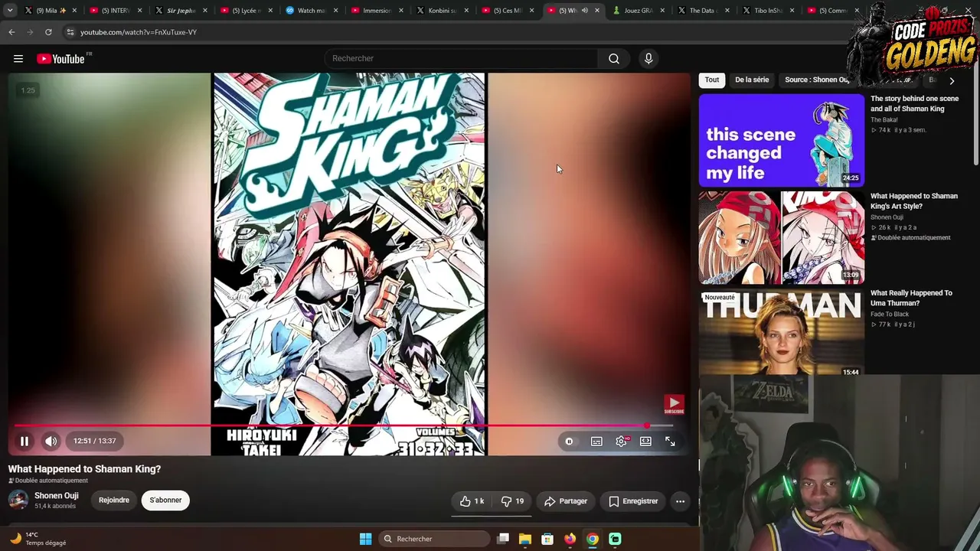Screen dimensions: 980x551
Task: Open 'this scene changed my life' thumbnail
Action: (781, 140)
